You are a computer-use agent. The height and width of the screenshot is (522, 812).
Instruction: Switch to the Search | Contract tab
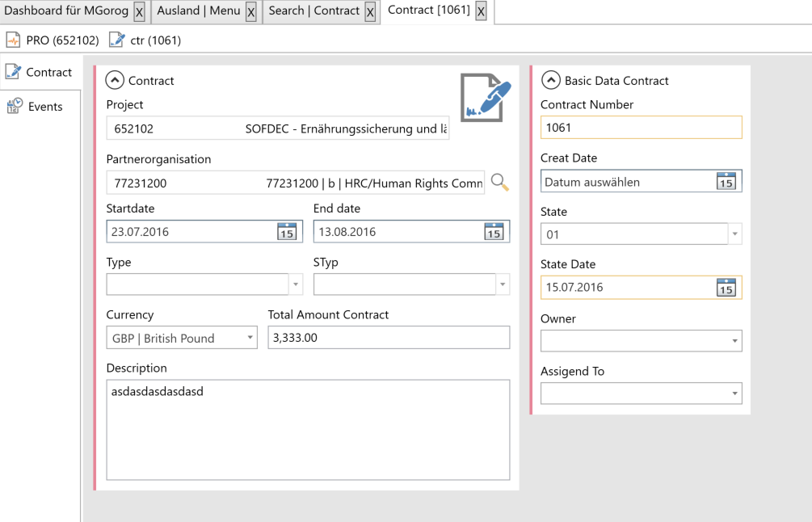(x=313, y=11)
